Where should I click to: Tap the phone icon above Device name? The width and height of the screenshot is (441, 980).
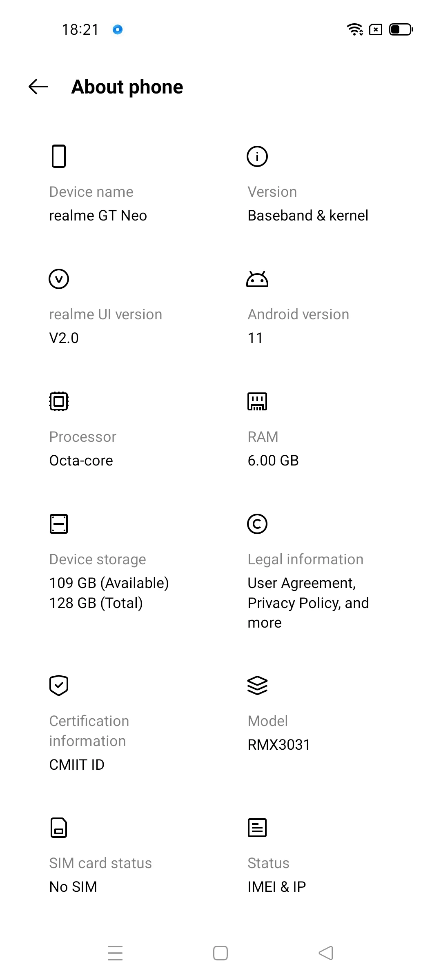tap(59, 156)
